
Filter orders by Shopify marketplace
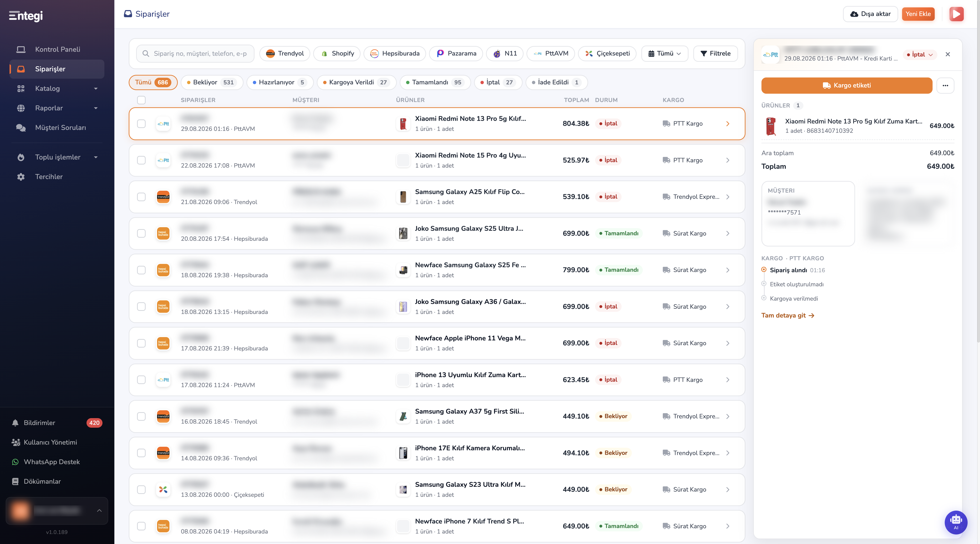337,54
